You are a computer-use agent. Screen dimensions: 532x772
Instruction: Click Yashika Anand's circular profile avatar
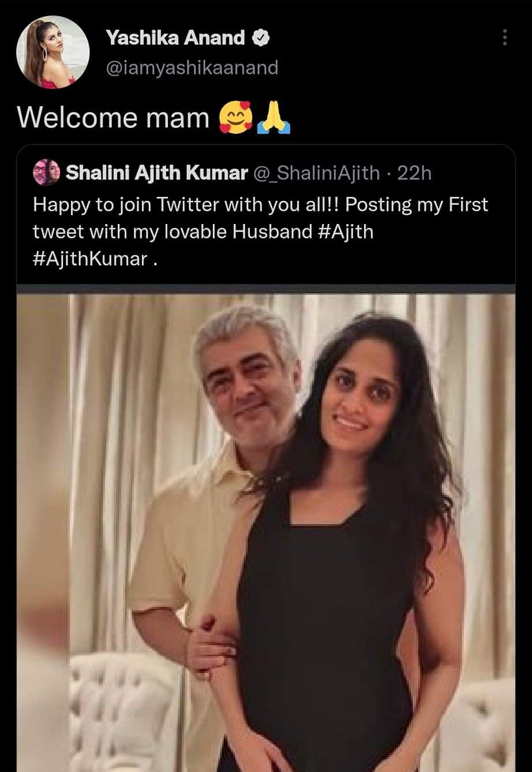point(54,53)
